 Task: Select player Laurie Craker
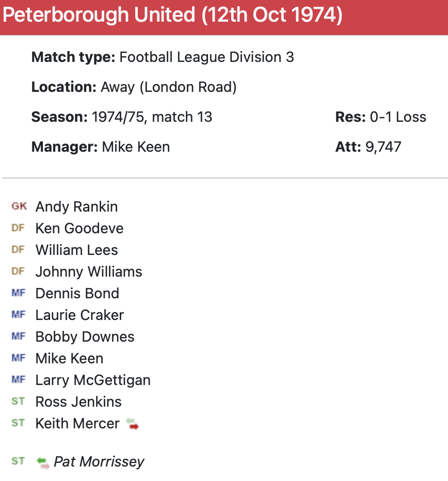pyautogui.click(x=79, y=315)
